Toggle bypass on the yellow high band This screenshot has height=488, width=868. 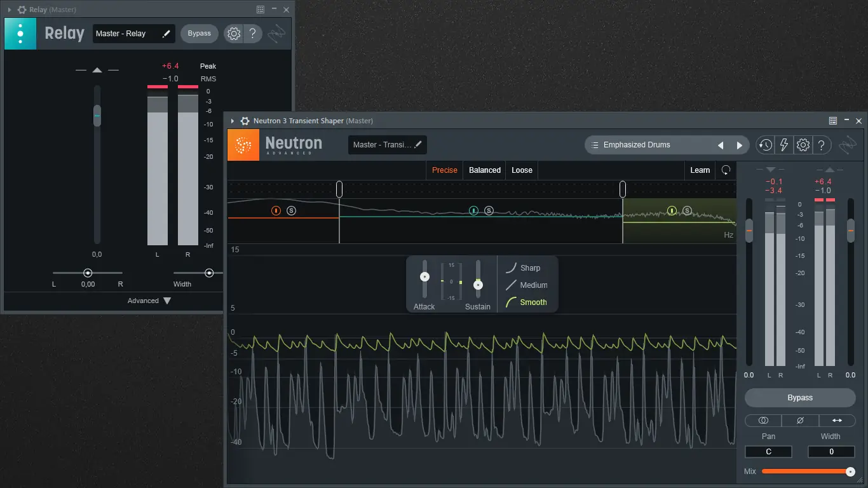[672, 210]
